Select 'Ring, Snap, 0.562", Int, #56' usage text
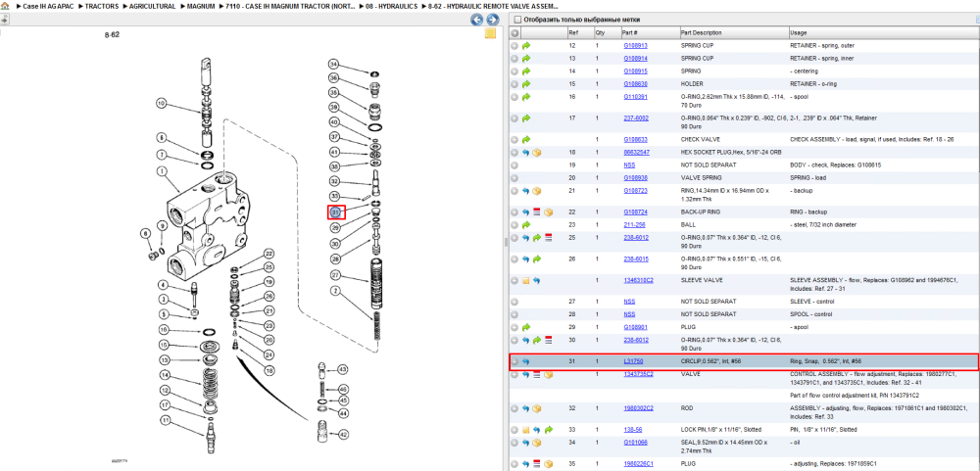 (x=825, y=361)
